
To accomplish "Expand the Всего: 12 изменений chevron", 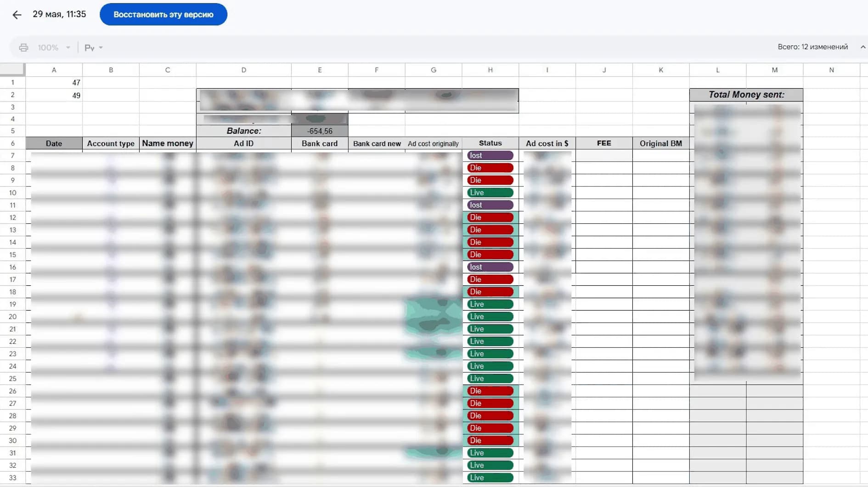I will point(863,47).
